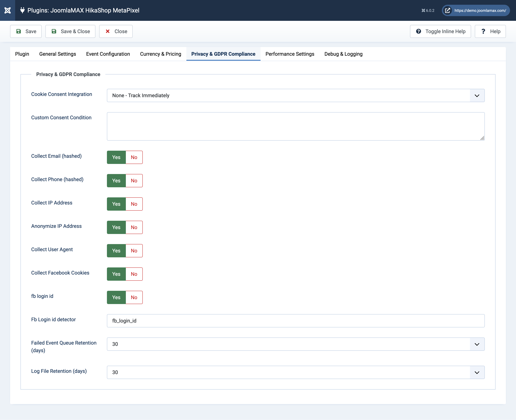The height and width of the screenshot is (420, 516).
Task: Switch to Event Configuration tab
Action: [x=108, y=54]
